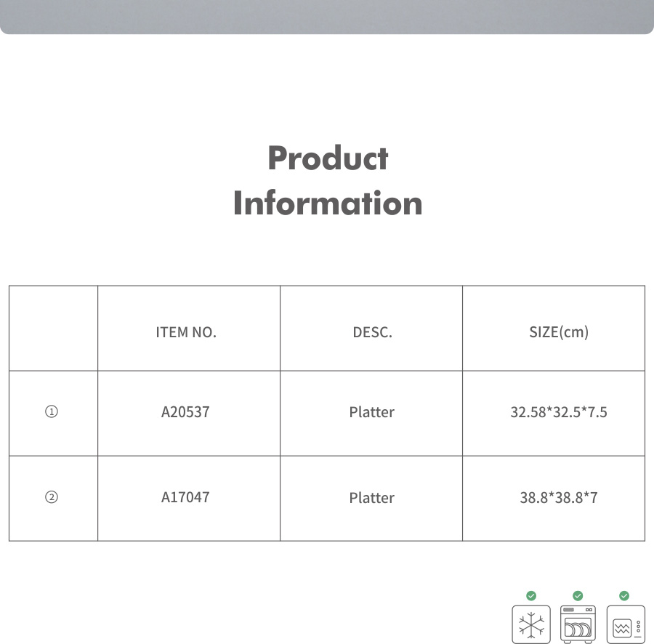Click the ITEM NO. column header

click(186, 333)
